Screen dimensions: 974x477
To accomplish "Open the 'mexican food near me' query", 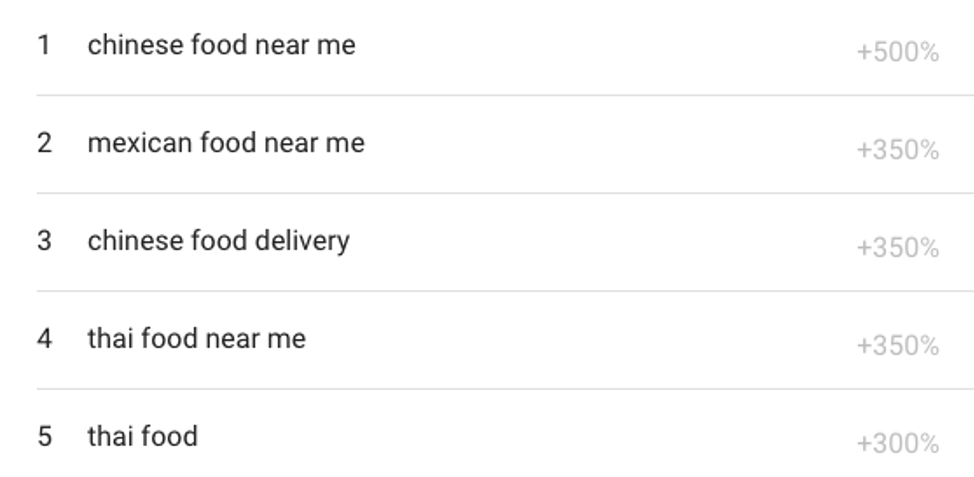I will 226,143.
